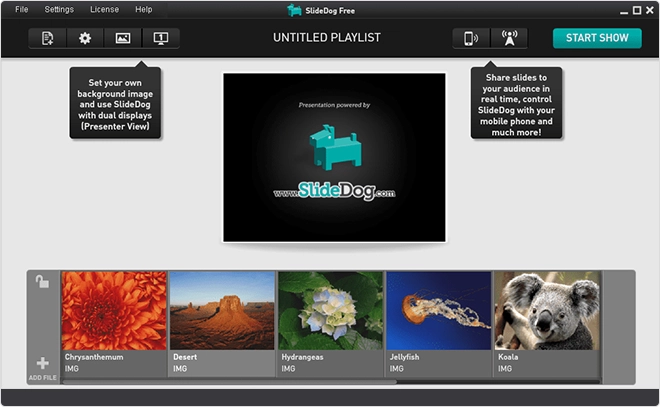The height and width of the screenshot is (407, 660).
Task: Click the playlist horizontal scrollbar
Action: pos(229,382)
